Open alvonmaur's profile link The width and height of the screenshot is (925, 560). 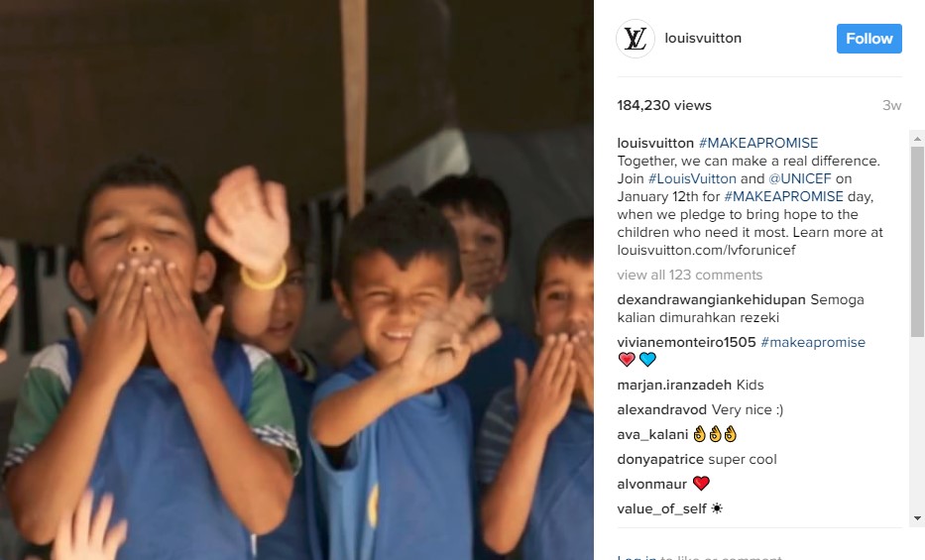tap(652, 484)
